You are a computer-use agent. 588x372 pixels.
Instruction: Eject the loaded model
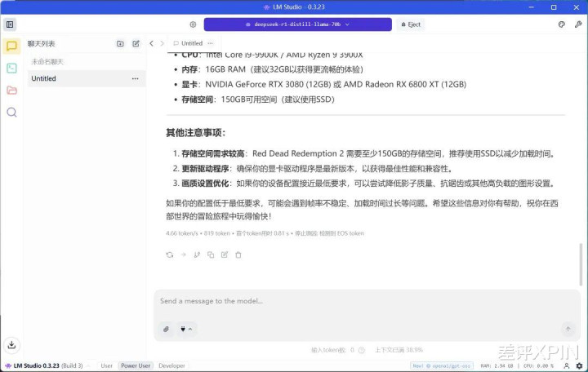[411, 24]
